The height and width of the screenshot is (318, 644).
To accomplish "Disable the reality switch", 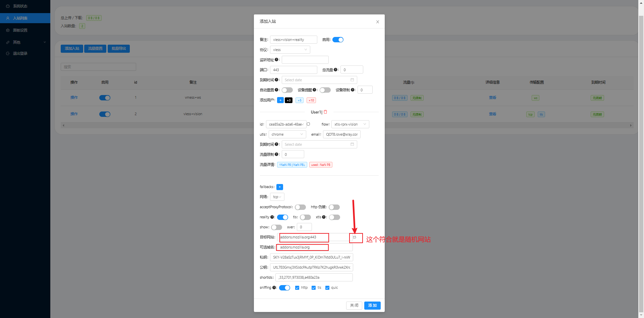I will (x=282, y=217).
